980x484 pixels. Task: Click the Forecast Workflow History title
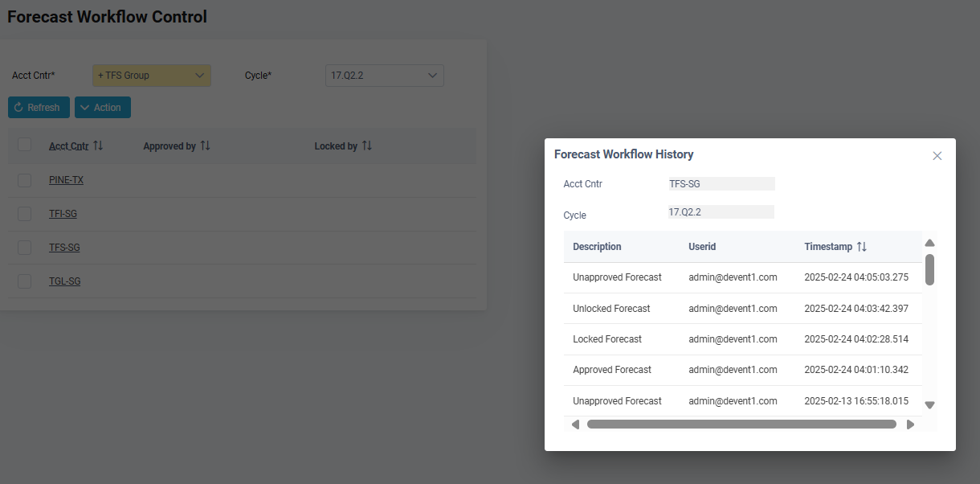[x=623, y=154]
